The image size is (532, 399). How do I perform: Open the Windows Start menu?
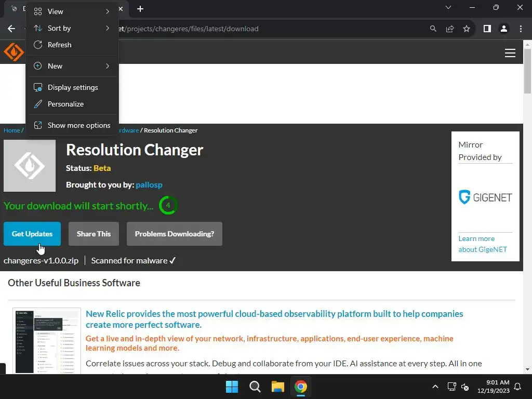[x=232, y=387]
